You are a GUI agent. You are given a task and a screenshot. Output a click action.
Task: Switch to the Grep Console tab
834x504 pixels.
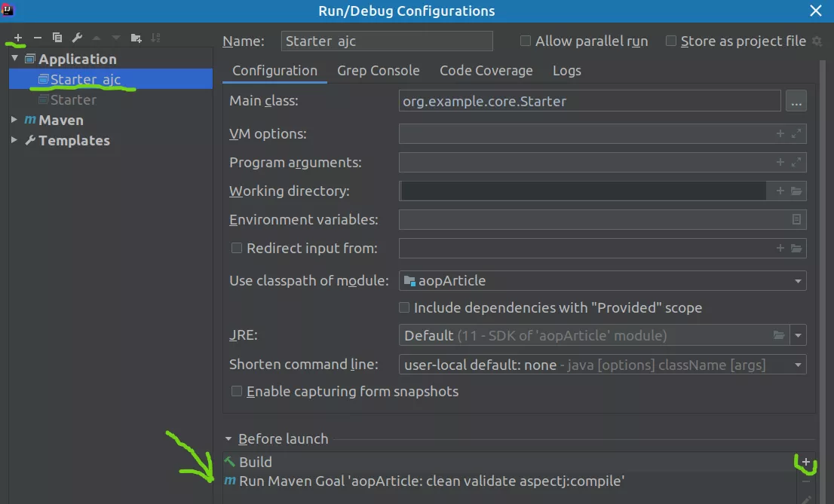tap(378, 71)
